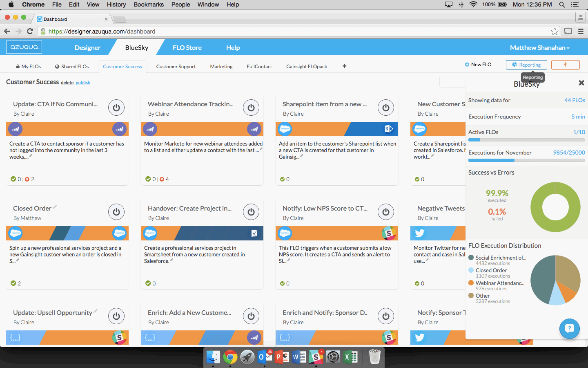Toggle power for Update: Upsell Opportunity FLO
588x368 pixels.
(x=116, y=316)
